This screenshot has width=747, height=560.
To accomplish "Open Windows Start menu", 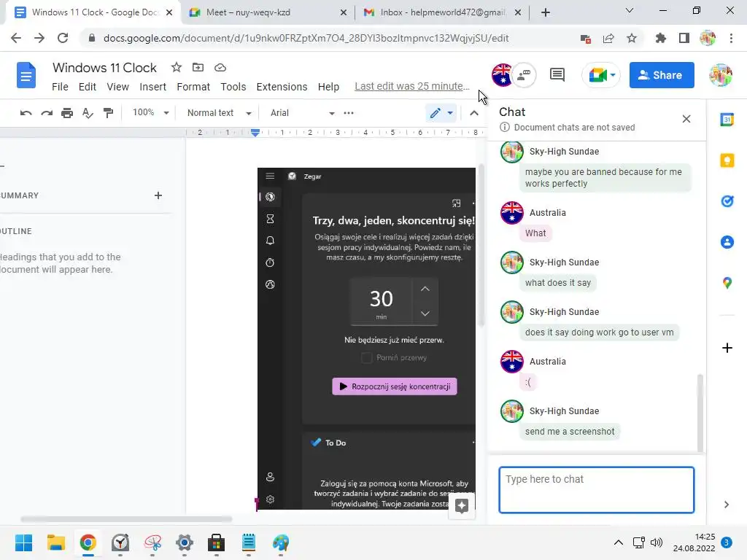I will coord(24,542).
